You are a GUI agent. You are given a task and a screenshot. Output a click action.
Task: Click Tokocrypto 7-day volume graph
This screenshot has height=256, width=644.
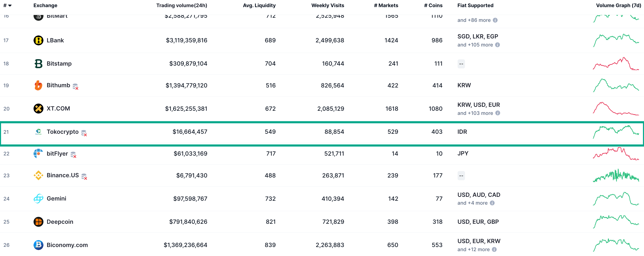click(616, 132)
